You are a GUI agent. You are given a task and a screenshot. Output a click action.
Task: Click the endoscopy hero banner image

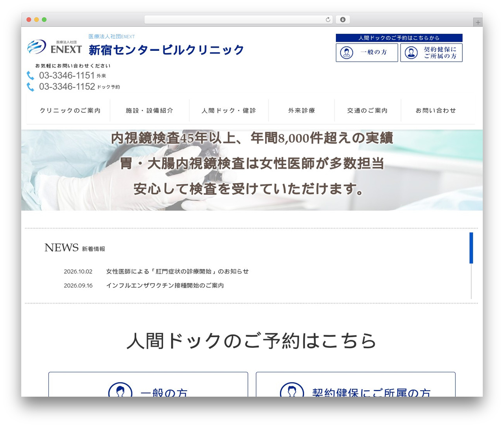[252, 170]
